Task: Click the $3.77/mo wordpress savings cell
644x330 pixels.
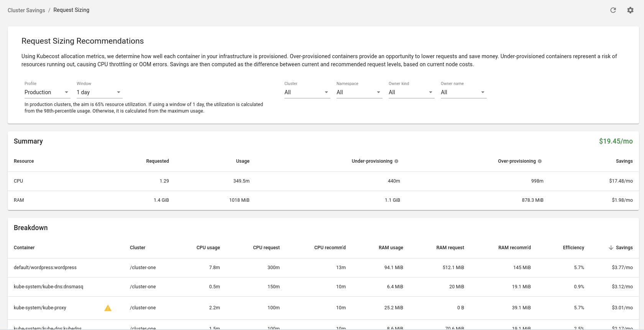Action: coord(622,268)
